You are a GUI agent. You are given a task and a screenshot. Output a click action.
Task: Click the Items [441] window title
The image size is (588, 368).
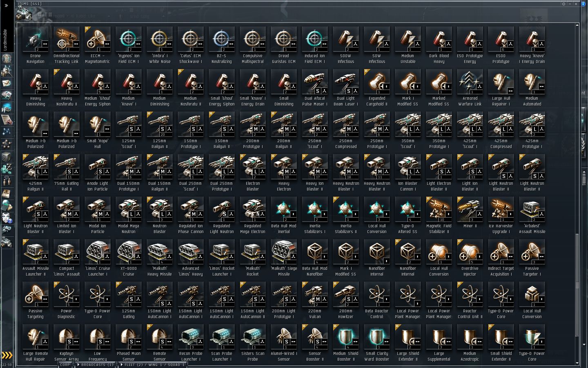[30, 4]
